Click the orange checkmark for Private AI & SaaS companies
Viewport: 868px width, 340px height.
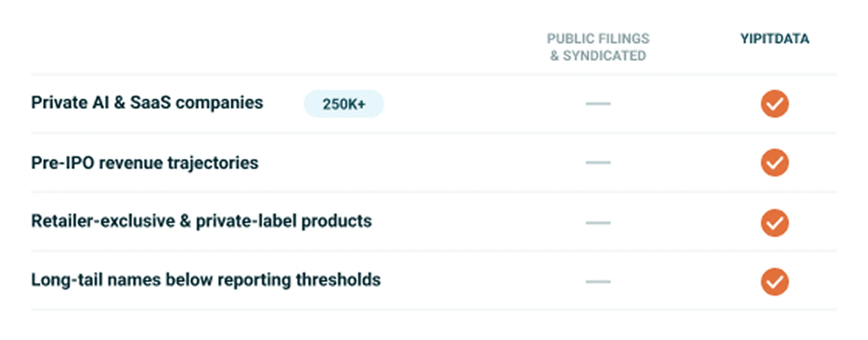775,104
